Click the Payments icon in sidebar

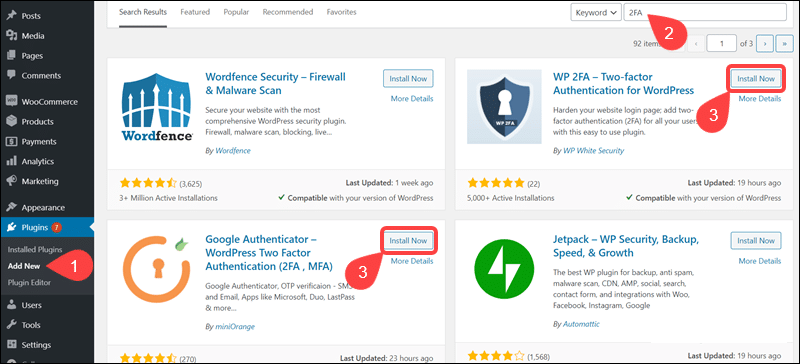click(x=11, y=141)
